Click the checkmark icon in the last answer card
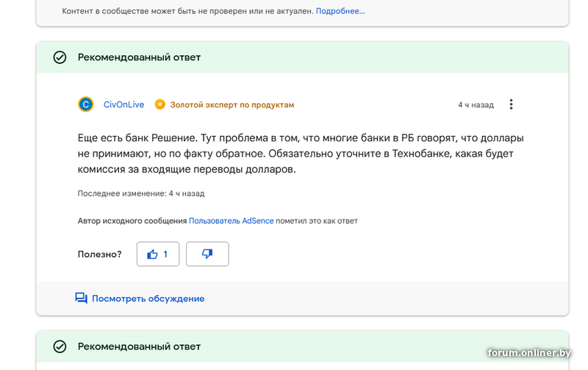Image resolution: width=588 pixels, height=370 pixels. pos(60,346)
